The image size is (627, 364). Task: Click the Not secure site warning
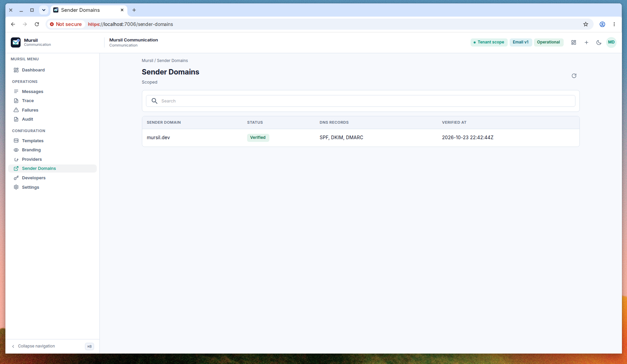[x=66, y=24]
